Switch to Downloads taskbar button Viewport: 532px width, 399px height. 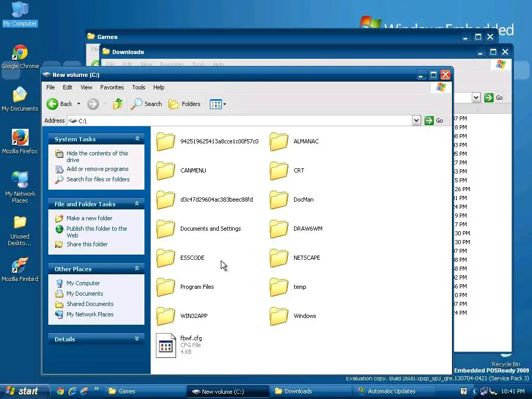click(311, 391)
